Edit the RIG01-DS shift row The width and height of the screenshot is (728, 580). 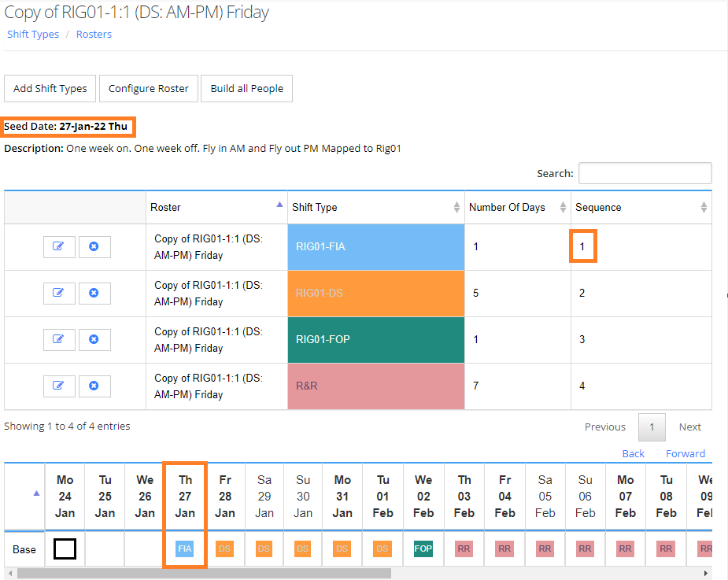[59, 294]
